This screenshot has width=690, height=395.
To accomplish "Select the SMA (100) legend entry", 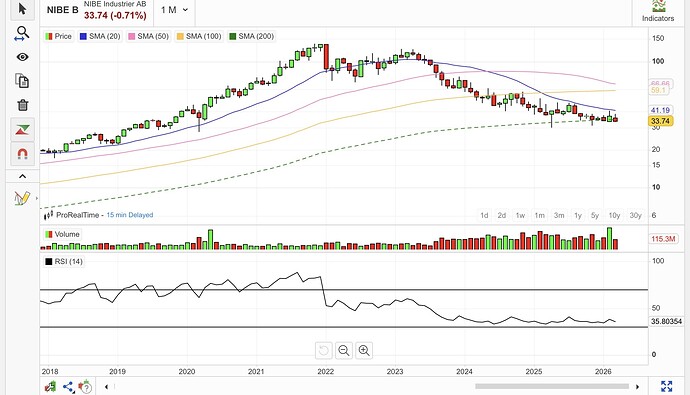I will pos(199,36).
